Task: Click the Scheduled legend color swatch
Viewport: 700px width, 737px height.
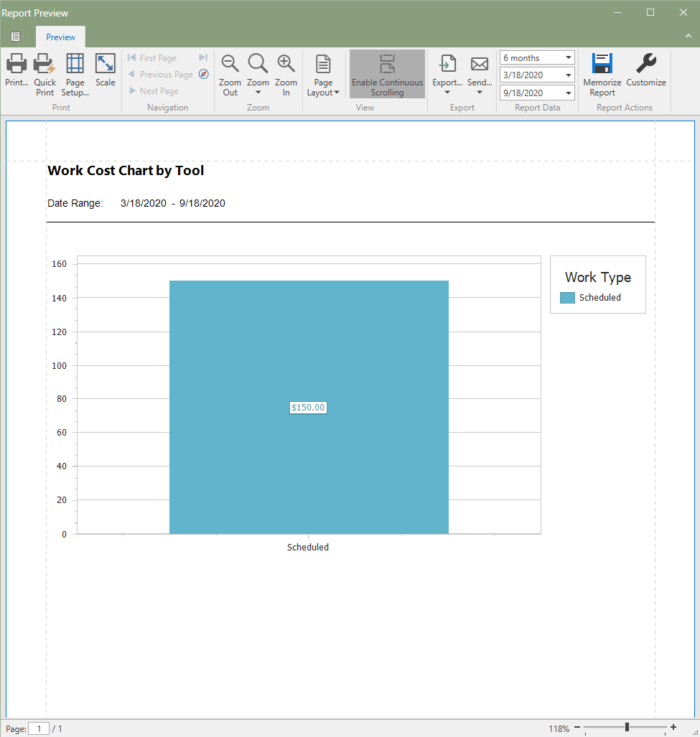Action: [567, 298]
